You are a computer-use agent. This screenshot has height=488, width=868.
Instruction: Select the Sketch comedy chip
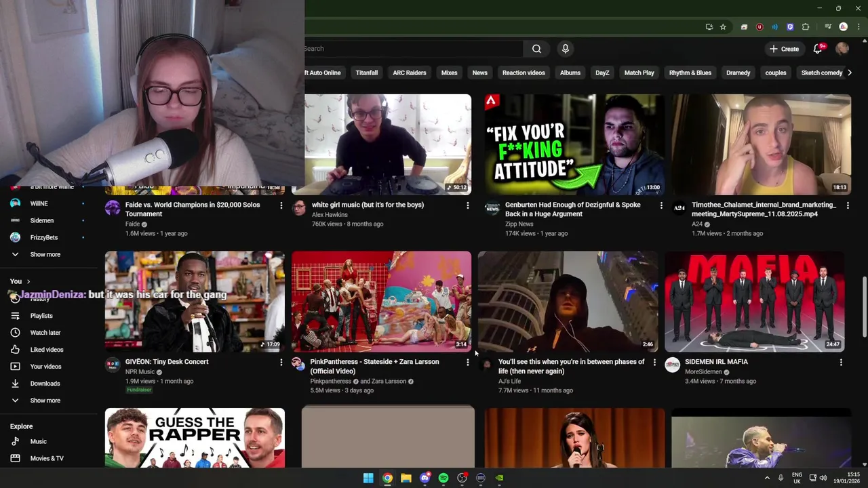pos(822,73)
